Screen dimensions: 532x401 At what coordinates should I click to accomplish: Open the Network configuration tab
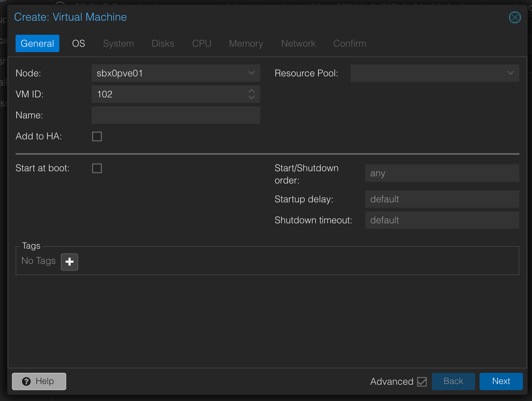click(x=298, y=43)
